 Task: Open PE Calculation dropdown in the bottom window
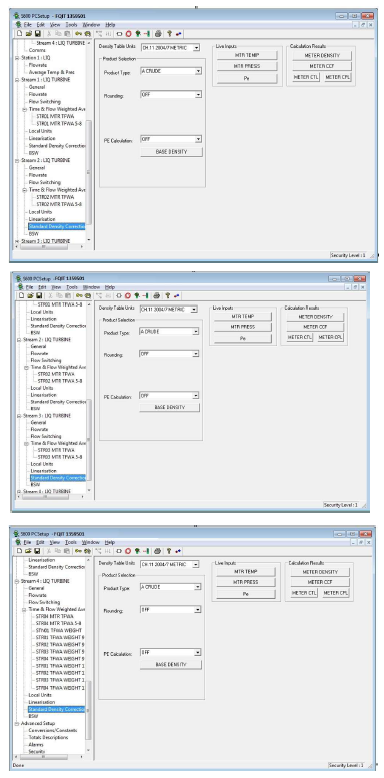198,652
